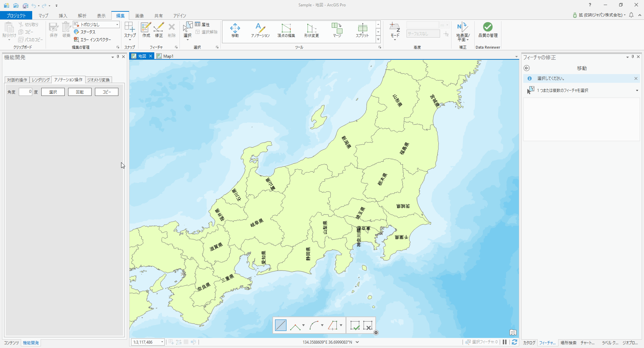This screenshot has width=644, height=348.
Task: Switch to the レンダリング tab
Action: (41, 80)
